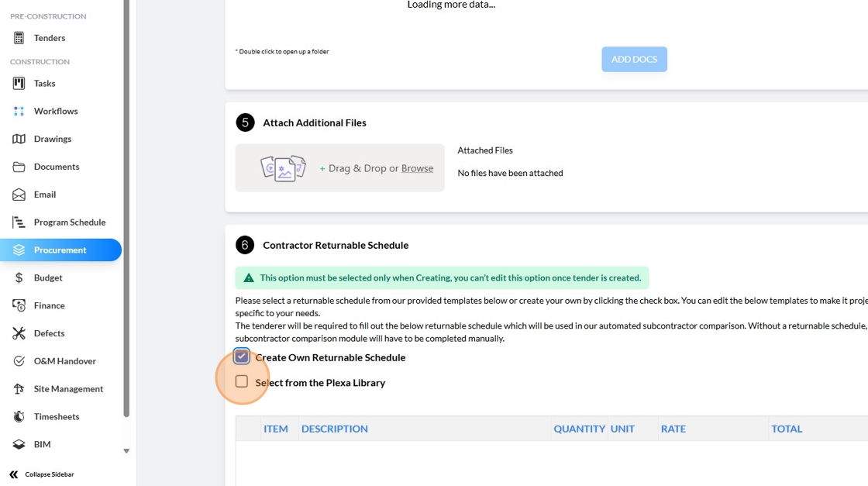Sort by the DESCRIPTION column header
The image size is (868, 486).
[x=335, y=429]
